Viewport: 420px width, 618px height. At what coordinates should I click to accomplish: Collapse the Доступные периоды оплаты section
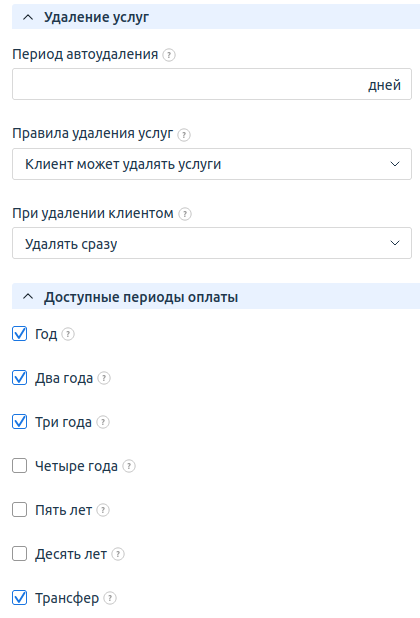(28, 296)
